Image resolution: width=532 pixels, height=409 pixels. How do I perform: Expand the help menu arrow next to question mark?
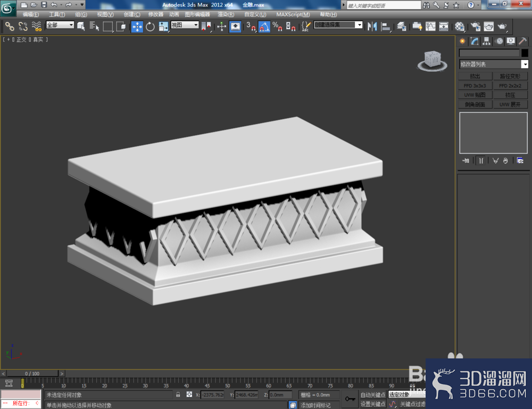tap(478, 5)
